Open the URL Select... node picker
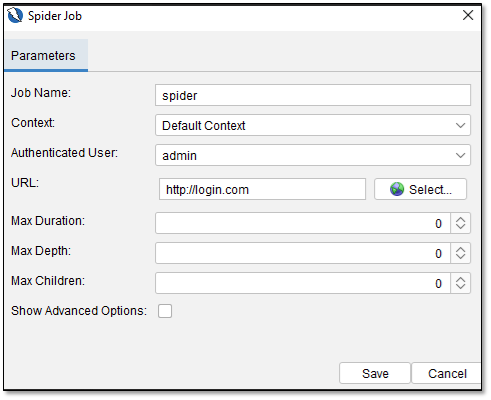This screenshot has width=491, height=400. [x=420, y=189]
